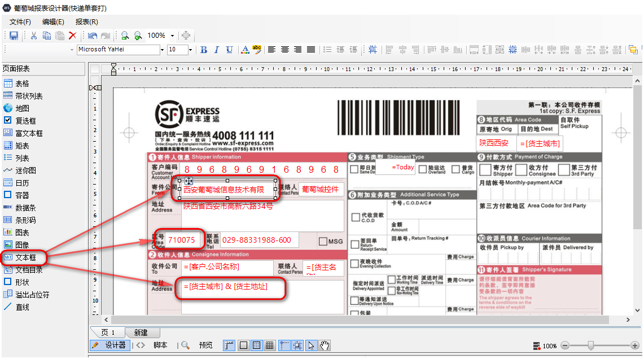This screenshot has height=359, width=644.
Task: Align text left
Action: [271, 50]
